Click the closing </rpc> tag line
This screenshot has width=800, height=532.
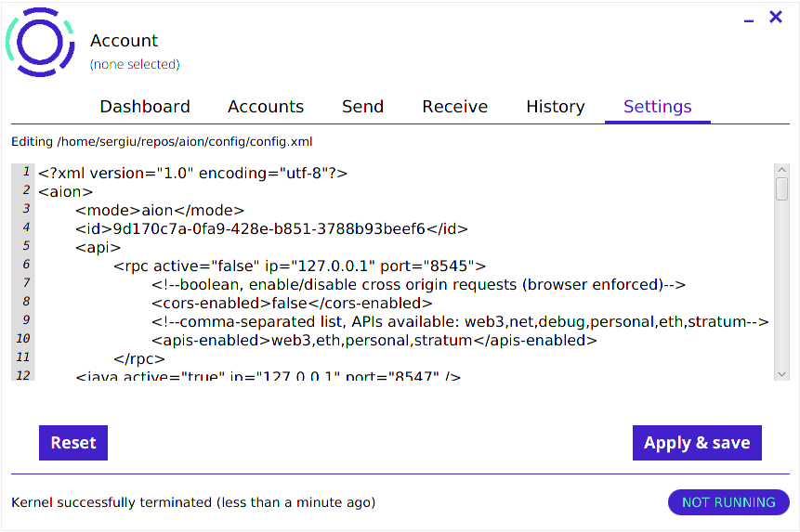[138, 358]
